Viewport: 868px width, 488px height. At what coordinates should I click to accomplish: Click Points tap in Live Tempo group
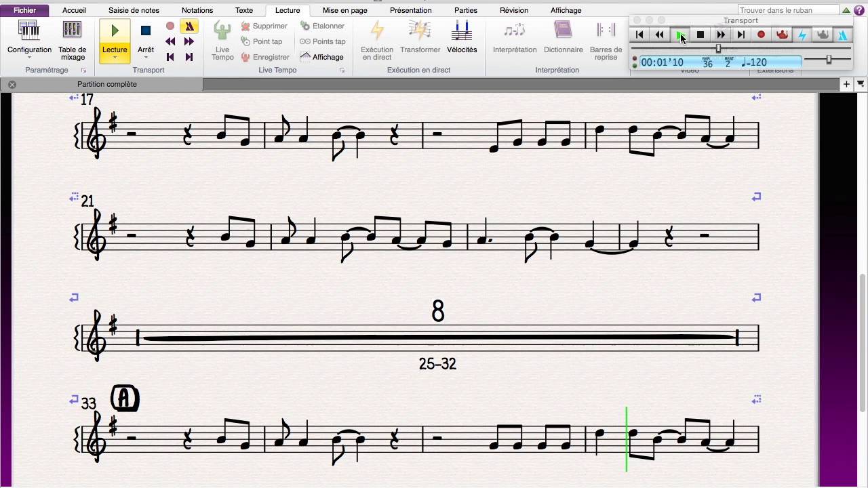pyautogui.click(x=323, y=41)
